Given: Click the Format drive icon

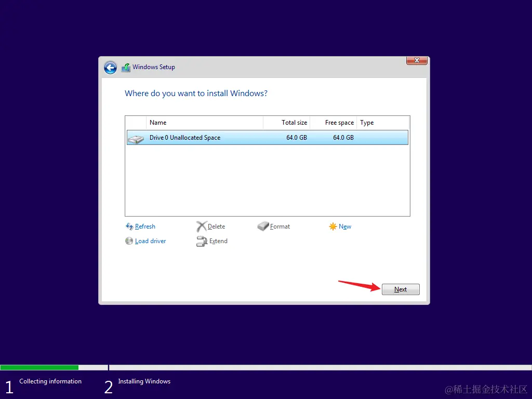Looking at the screenshot, I should pos(263,227).
